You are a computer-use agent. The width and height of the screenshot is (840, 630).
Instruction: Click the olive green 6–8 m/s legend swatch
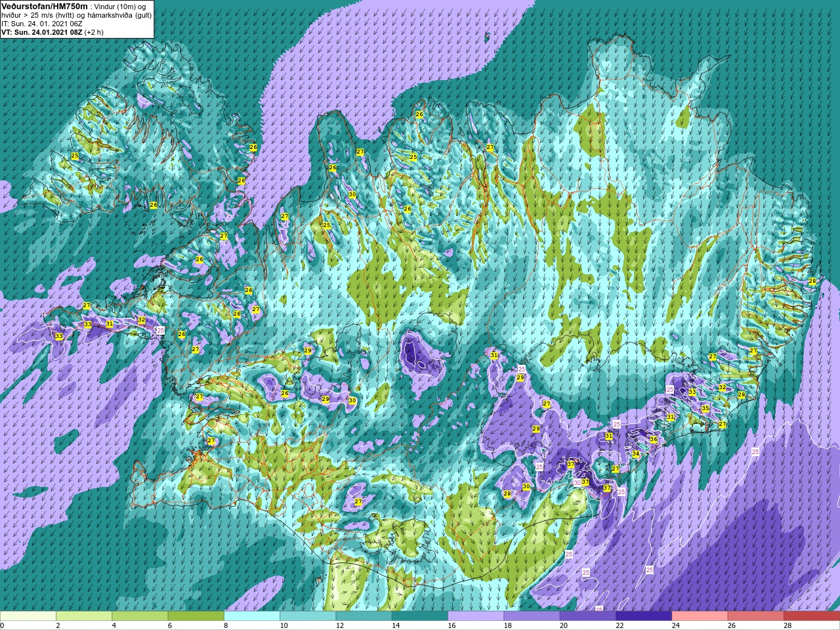196,616
